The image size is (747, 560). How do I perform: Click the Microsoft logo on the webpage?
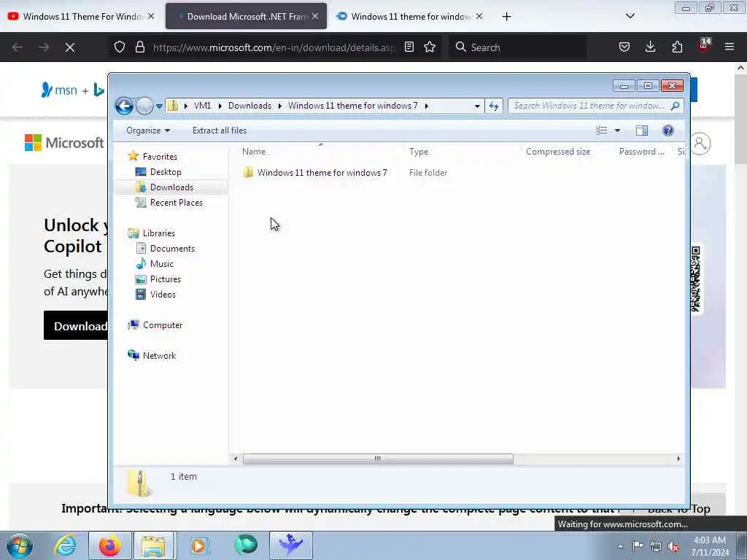tap(64, 142)
